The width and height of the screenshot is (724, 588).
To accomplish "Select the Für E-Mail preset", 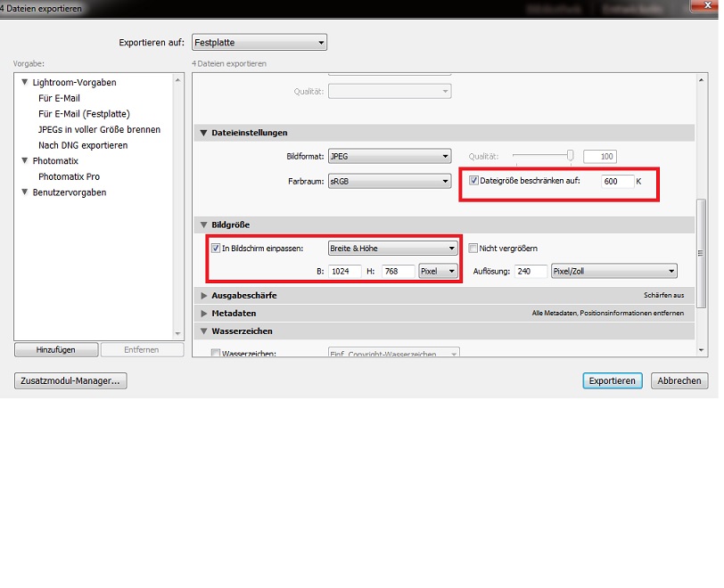I will (59, 98).
